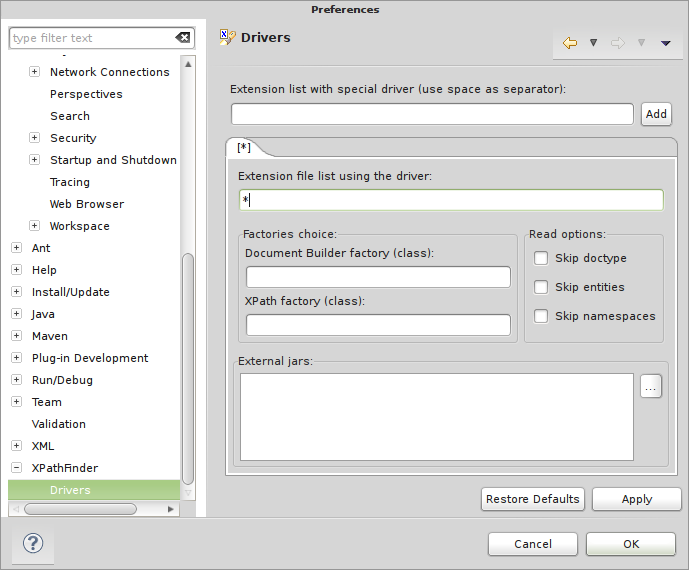Enable Skip entities option
Image resolution: width=689 pixels, height=570 pixels.
tap(541, 287)
